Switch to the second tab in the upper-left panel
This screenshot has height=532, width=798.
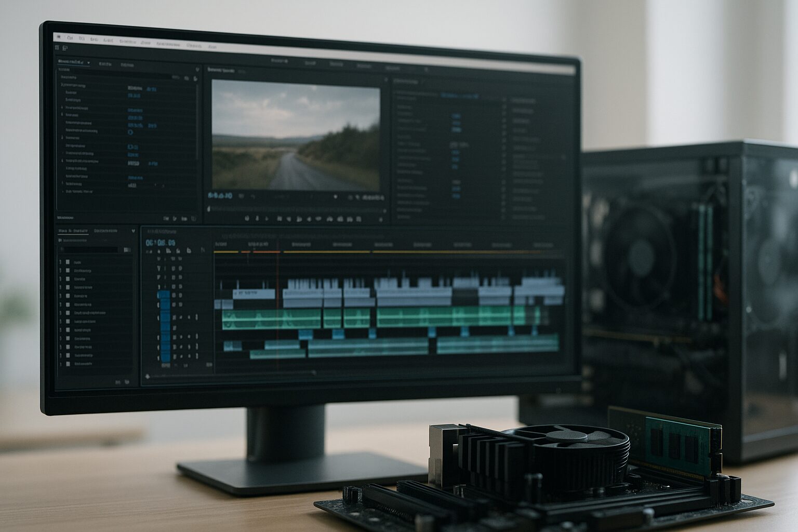pyautogui.click(x=105, y=64)
